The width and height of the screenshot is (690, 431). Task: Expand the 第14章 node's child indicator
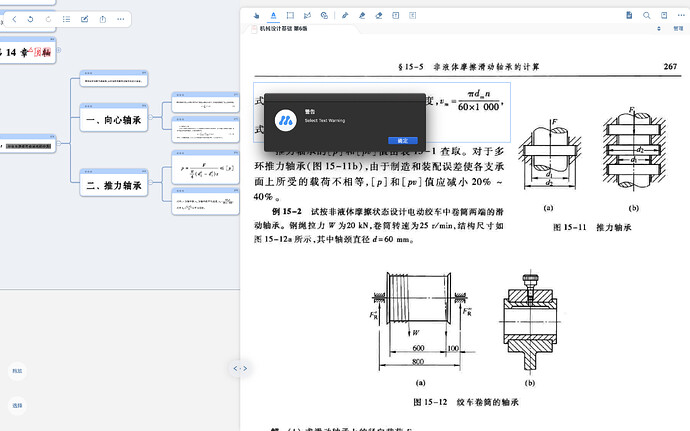[59, 50]
